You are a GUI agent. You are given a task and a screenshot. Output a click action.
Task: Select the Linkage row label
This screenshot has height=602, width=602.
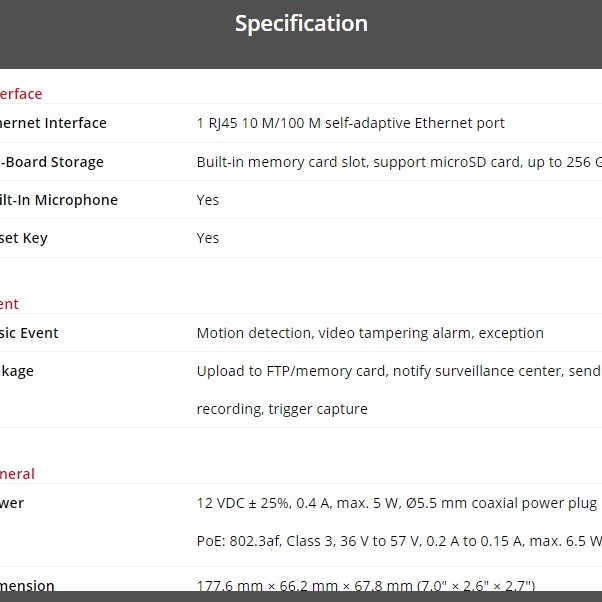17,371
